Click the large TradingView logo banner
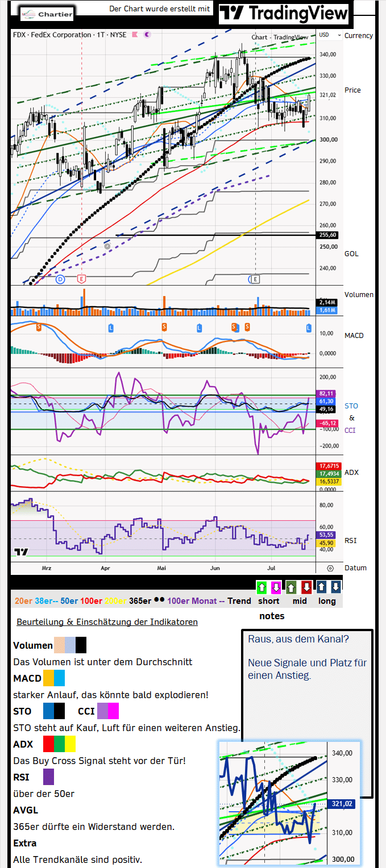 284,14
